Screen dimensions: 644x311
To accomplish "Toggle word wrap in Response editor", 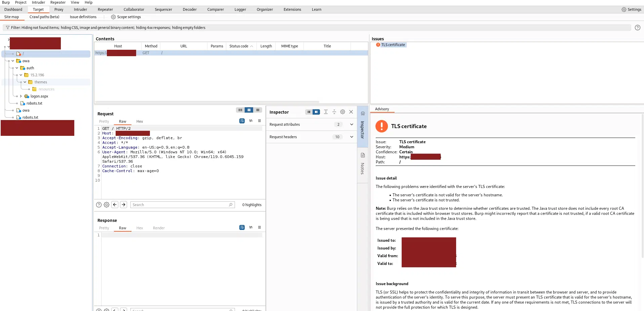I will 242,227.
